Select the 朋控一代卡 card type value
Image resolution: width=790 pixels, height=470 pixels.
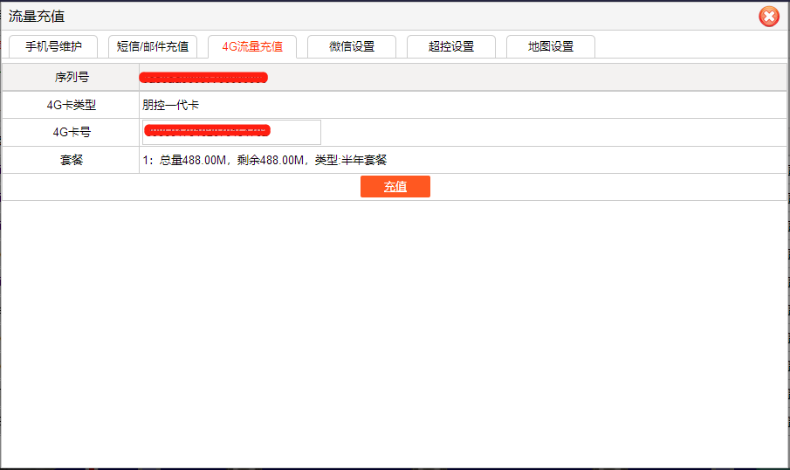(171, 104)
